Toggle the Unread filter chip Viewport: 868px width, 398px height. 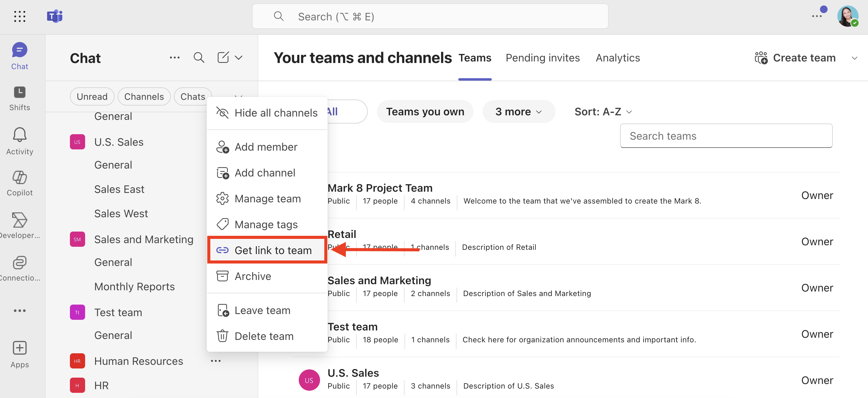point(92,96)
